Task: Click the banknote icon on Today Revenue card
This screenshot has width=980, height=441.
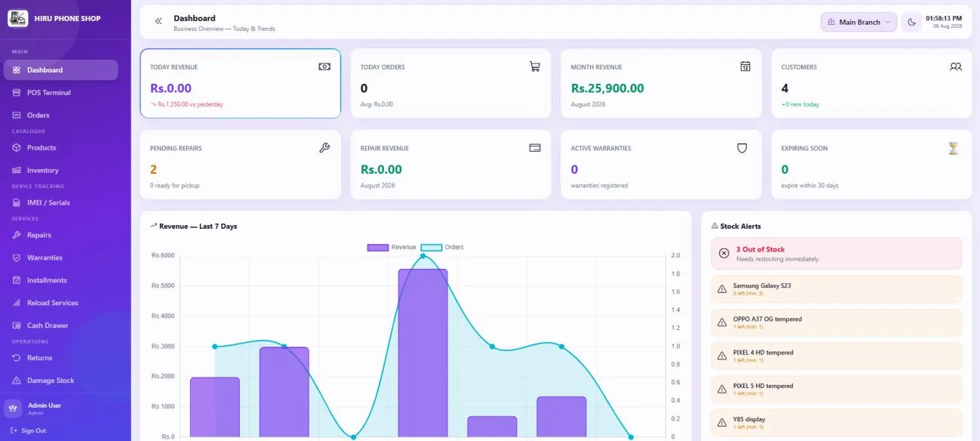Action: pos(324,66)
